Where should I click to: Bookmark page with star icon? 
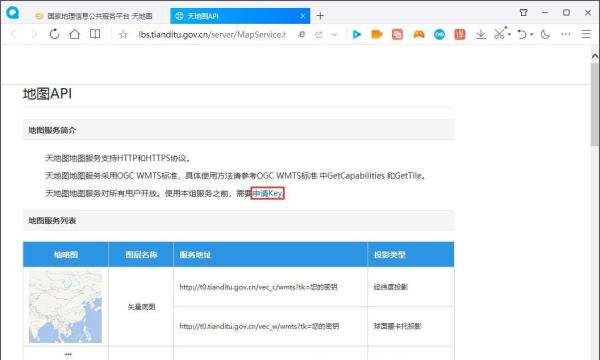(123, 35)
